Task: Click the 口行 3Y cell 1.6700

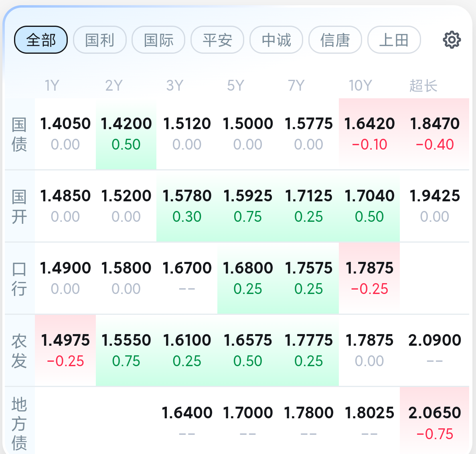Action: [x=187, y=278]
